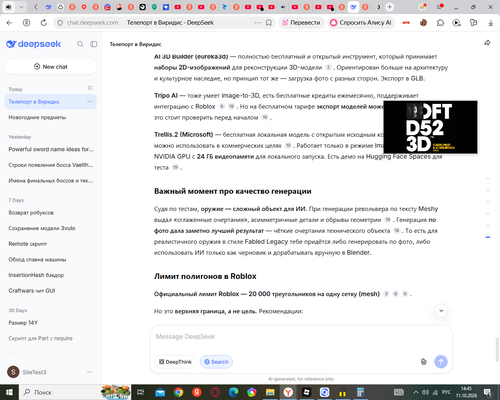Go back with the browser back arrow

[x=9, y=23]
